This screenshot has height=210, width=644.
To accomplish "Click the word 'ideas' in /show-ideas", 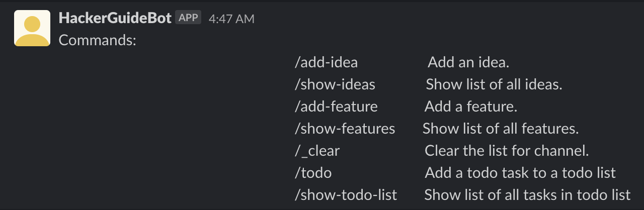I will tap(359, 84).
